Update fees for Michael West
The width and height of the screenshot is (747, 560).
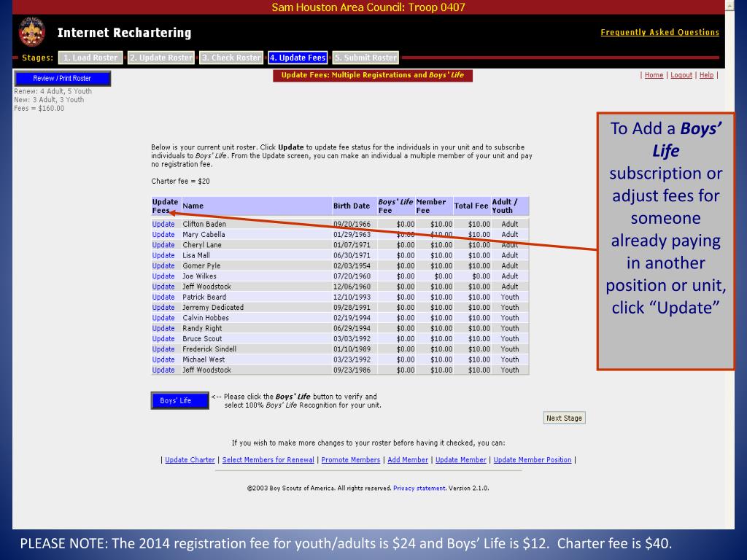point(163,359)
